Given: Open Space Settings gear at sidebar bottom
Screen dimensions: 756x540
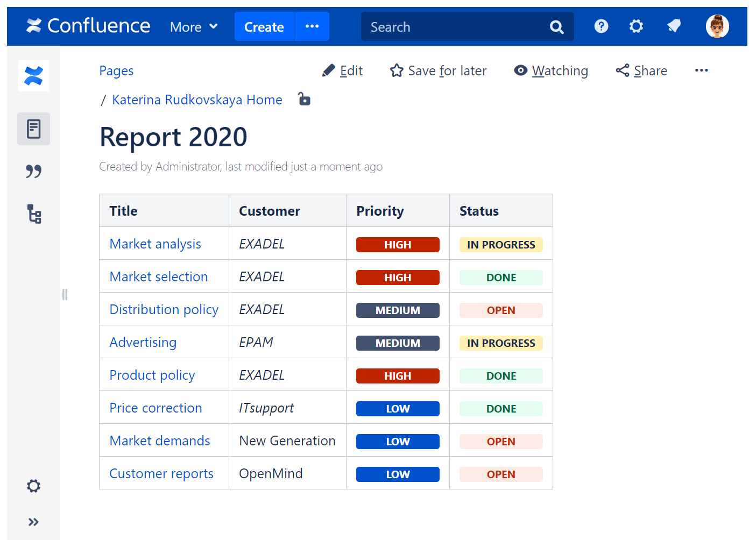Looking at the screenshot, I should (33, 486).
